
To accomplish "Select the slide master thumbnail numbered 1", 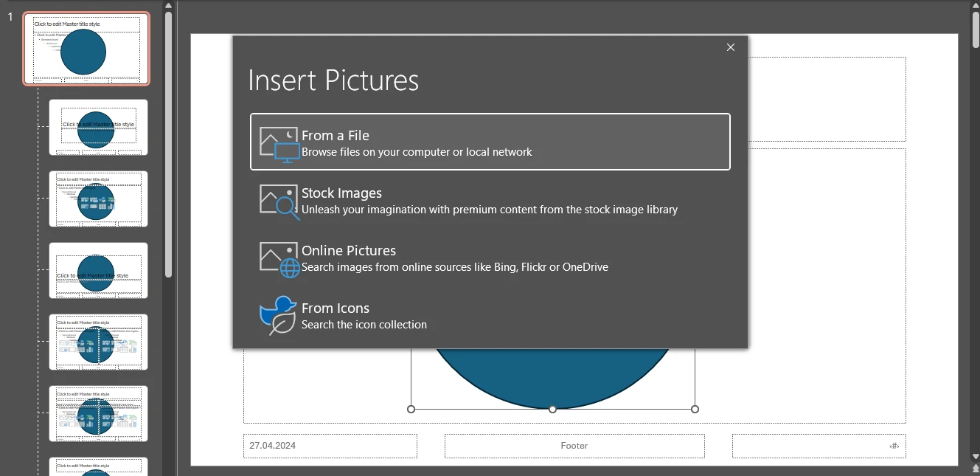I will click(x=86, y=48).
